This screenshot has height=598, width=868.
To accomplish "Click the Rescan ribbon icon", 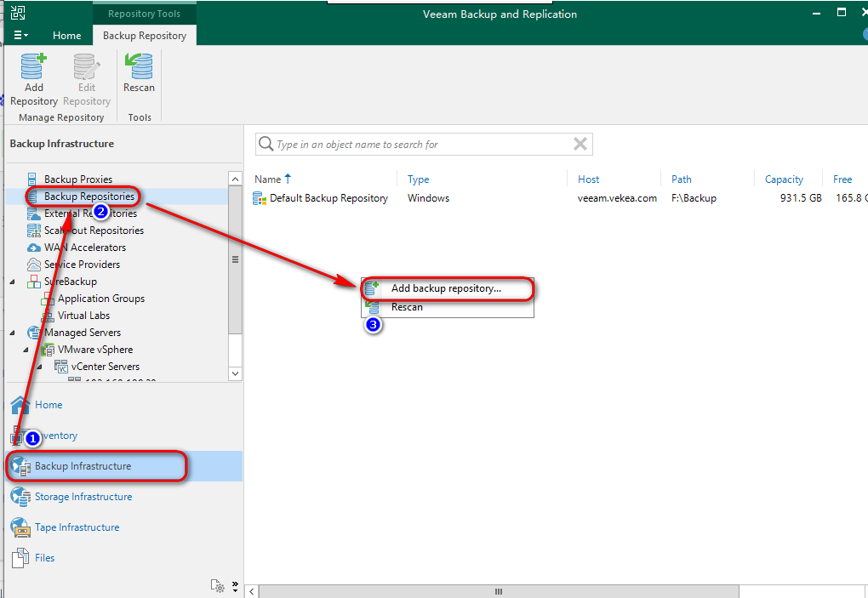I will pyautogui.click(x=139, y=66).
